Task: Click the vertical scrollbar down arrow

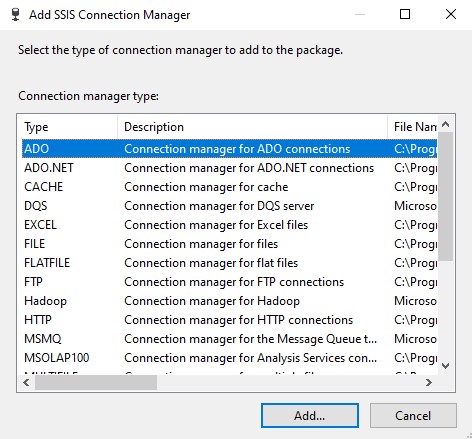Action: pyautogui.click(x=445, y=366)
